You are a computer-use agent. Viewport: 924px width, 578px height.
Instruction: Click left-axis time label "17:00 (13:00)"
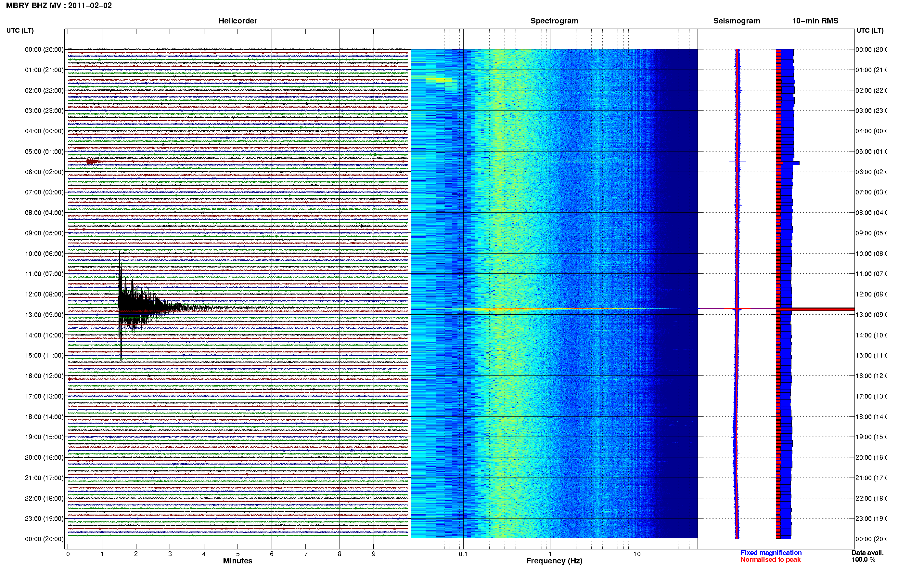click(x=44, y=396)
